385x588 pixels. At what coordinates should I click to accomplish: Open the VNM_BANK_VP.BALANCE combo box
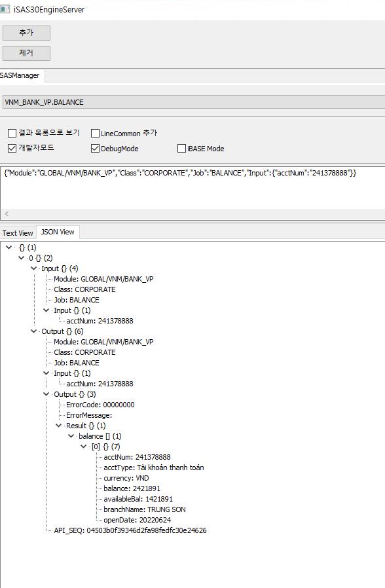(x=193, y=102)
